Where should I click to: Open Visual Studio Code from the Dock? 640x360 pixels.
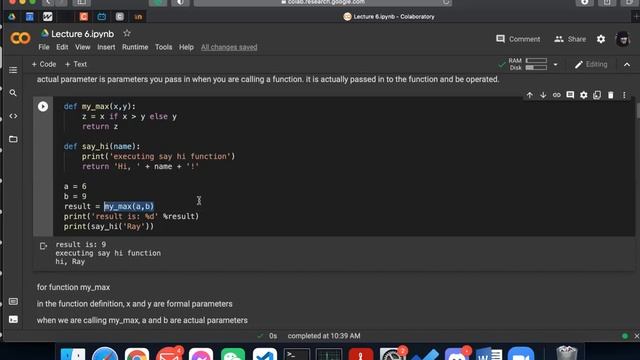coord(264,353)
